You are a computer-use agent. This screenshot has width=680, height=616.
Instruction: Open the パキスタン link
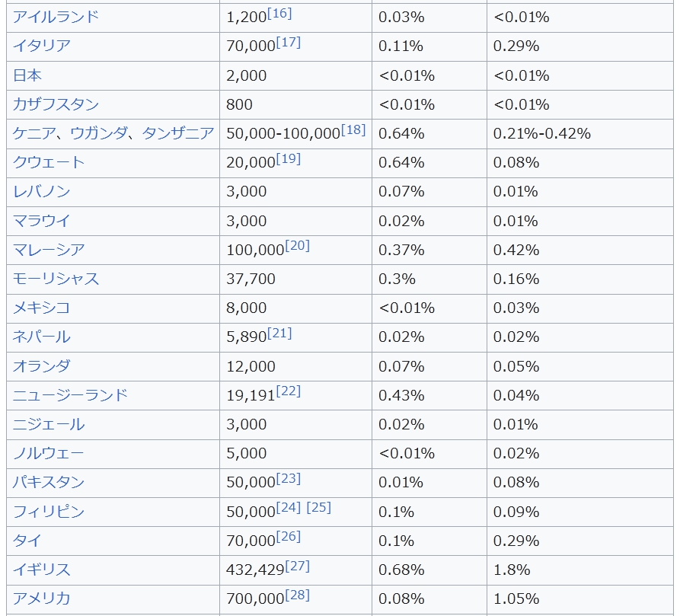[49, 482]
